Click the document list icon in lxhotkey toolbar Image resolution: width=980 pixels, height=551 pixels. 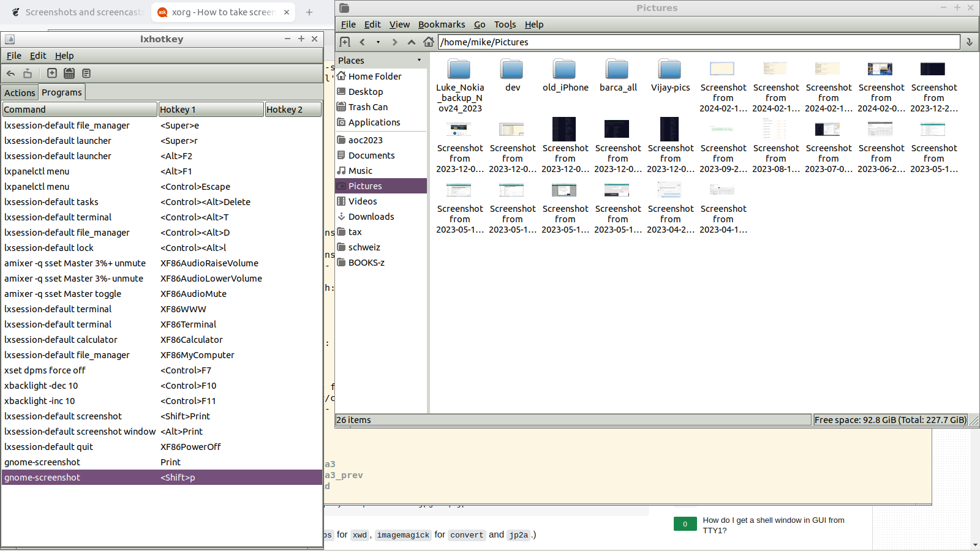(x=86, y=73)
